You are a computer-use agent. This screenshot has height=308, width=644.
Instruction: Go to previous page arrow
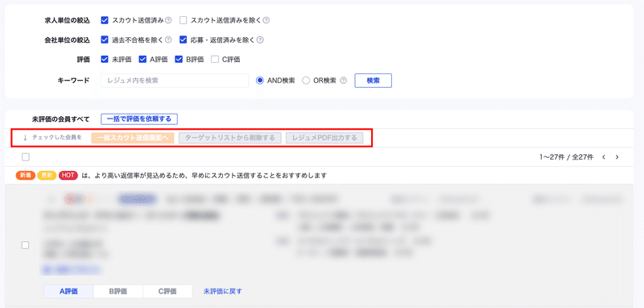click(604, 157)
